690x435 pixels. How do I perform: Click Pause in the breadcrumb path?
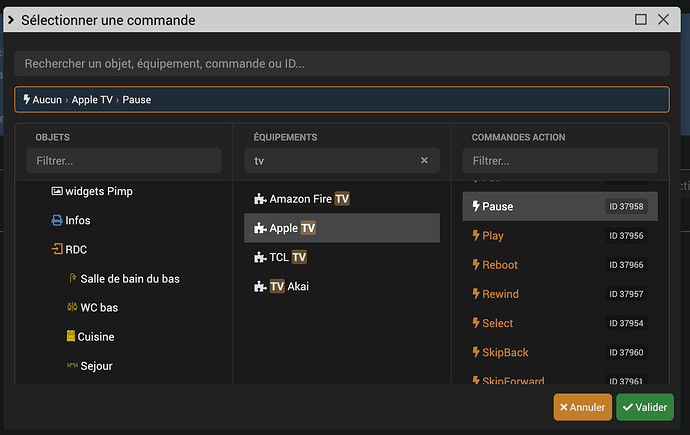137,100
